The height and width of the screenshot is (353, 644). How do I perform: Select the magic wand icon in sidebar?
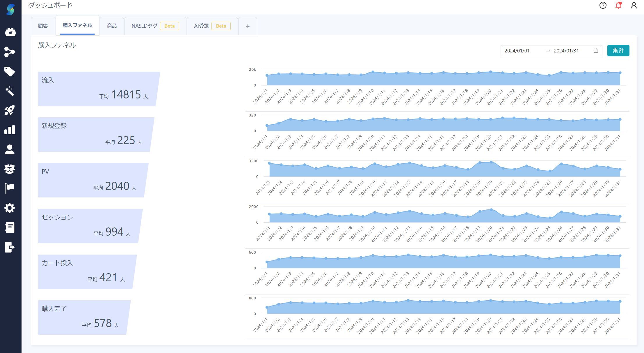point(10,91)
